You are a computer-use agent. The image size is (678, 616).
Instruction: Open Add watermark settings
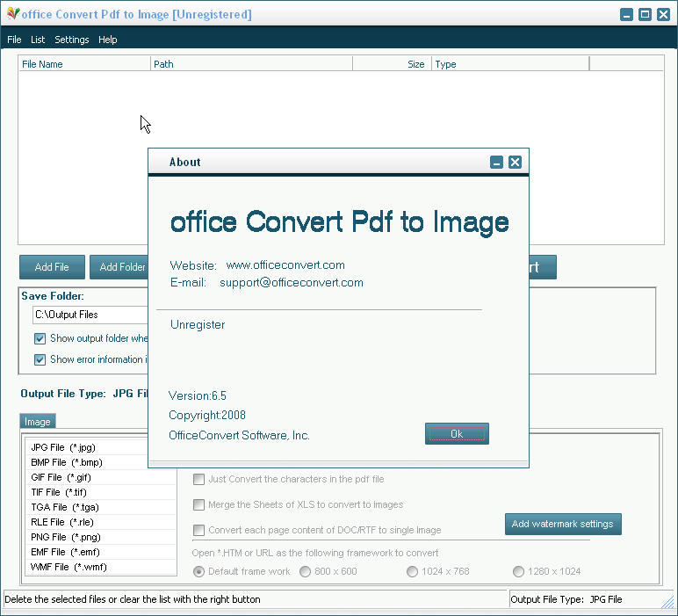[x=563, y=524]
